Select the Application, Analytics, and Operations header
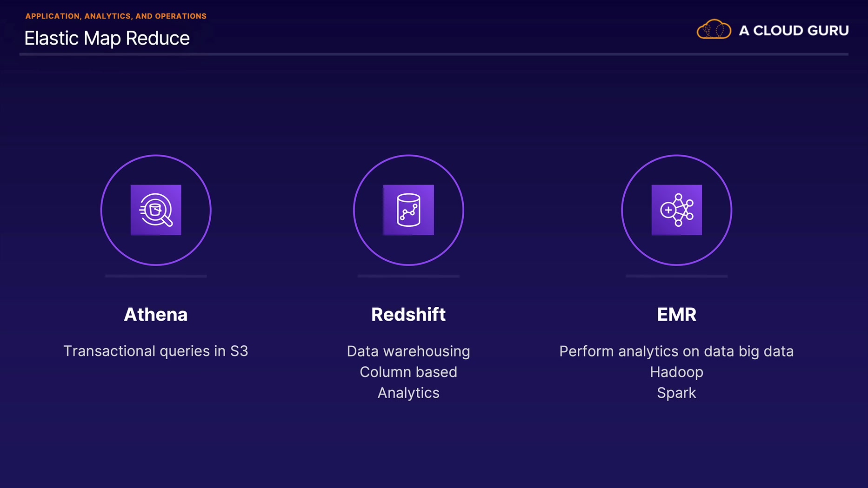868x488 pixels. click(116, 16)
